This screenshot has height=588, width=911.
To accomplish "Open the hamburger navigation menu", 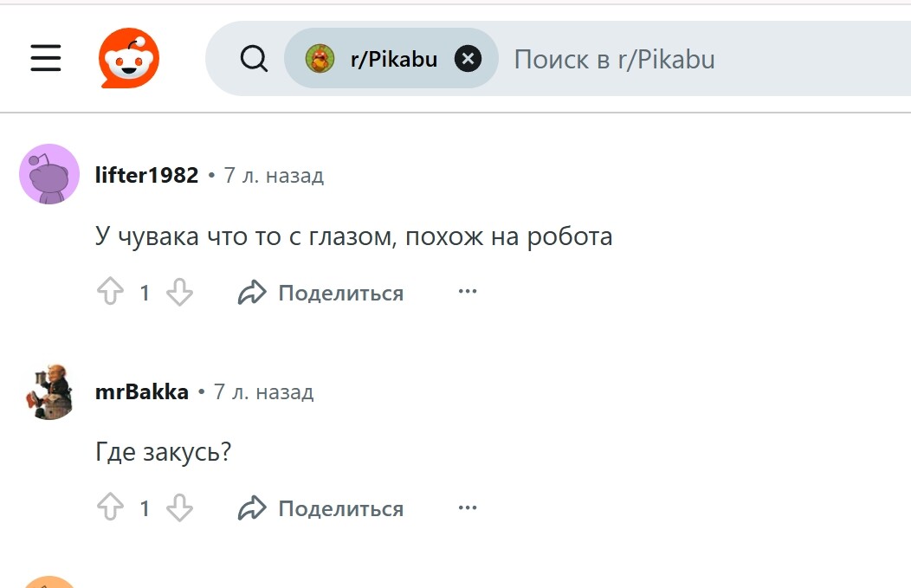I will [x=46, y=59].
